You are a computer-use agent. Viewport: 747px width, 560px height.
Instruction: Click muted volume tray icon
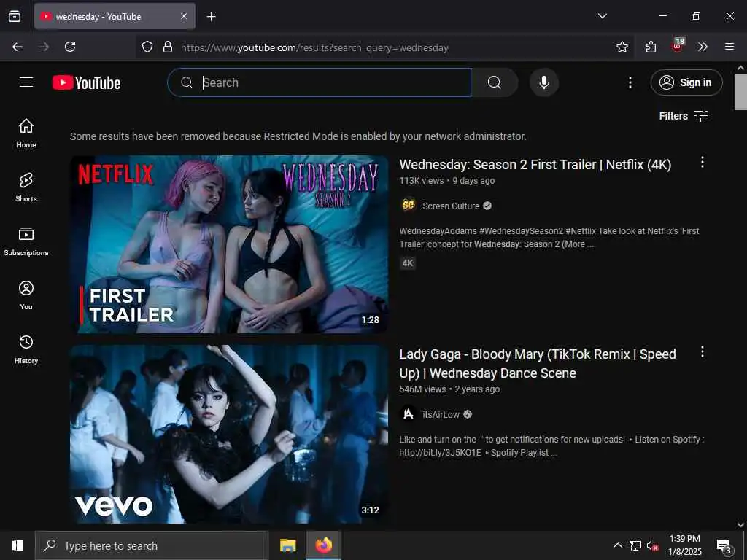tap(652, 545)
